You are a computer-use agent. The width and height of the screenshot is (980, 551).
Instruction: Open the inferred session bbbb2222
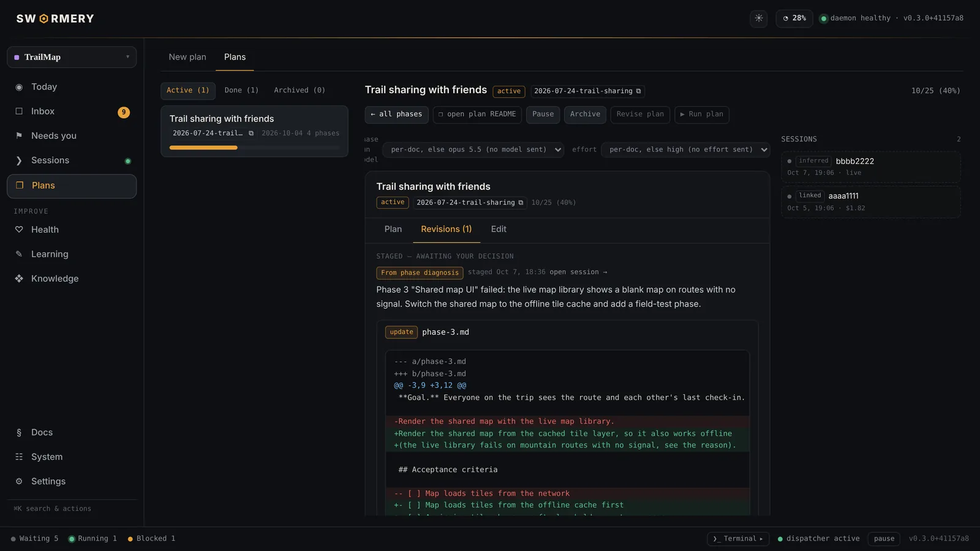point(870,167)
